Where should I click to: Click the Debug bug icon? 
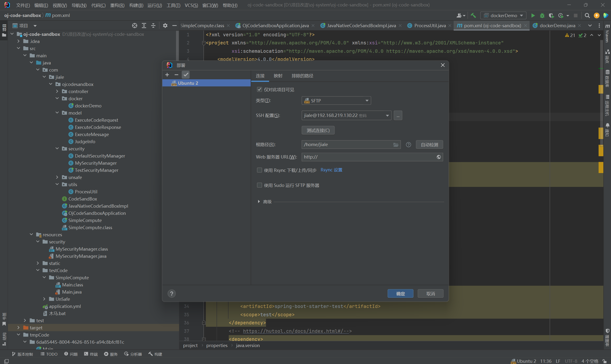pos(542,16)
